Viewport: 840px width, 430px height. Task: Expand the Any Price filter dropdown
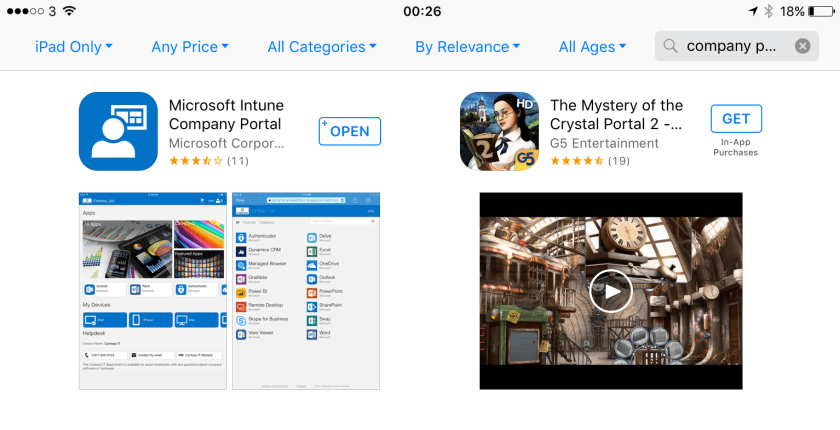190,46
